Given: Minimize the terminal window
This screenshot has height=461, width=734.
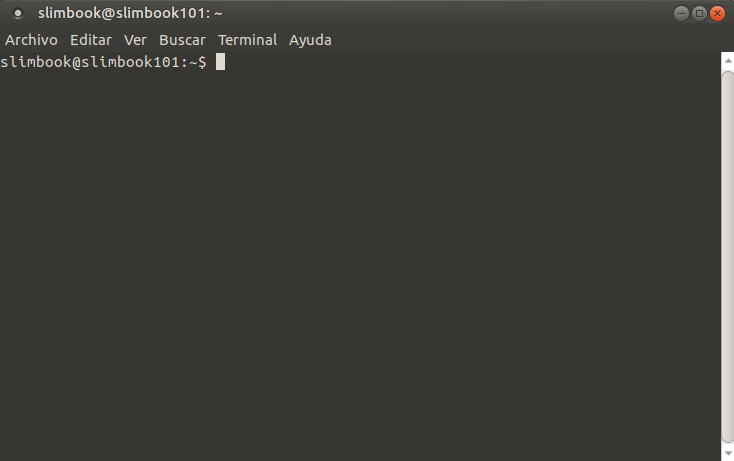Looking at the screenshot, I should pos(681,13).
